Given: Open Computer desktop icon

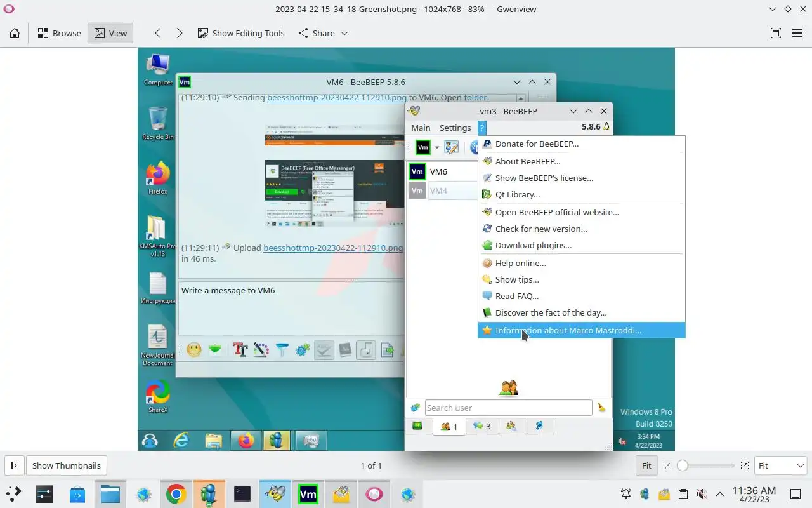Looking at the screenshot, I should (157, 70).
